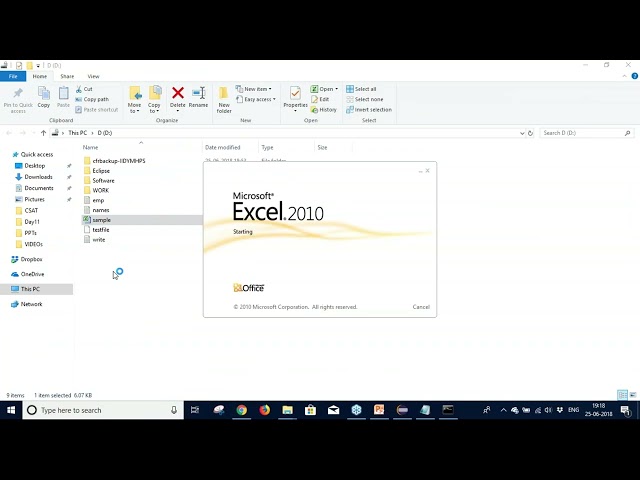Click Cut in Clipboard group
Screen dimensions: 640x480
tap(84, 89)
